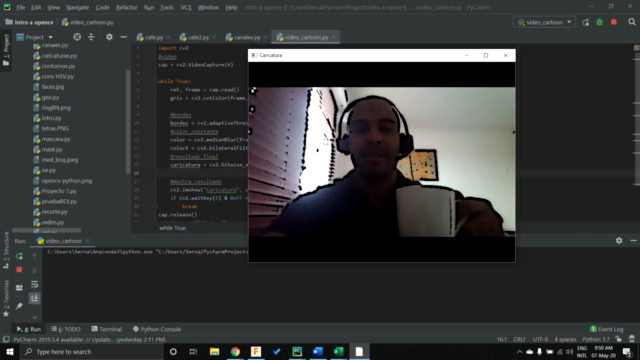The height and width of the screenshot is (360, 640).
Task: Hide the Project panel with minus icon
Action: pyautogui.click(x=124, y=37)
